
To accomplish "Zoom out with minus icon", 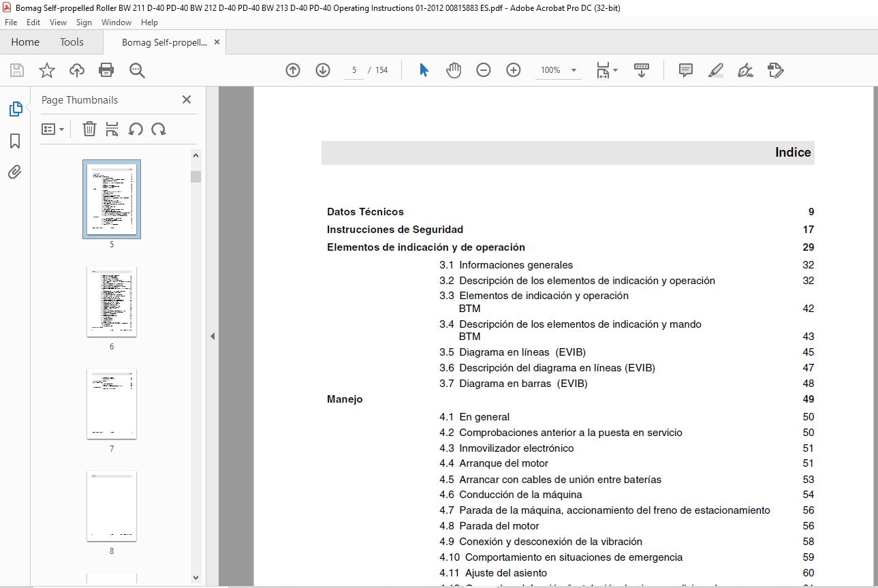I will 484,70.
